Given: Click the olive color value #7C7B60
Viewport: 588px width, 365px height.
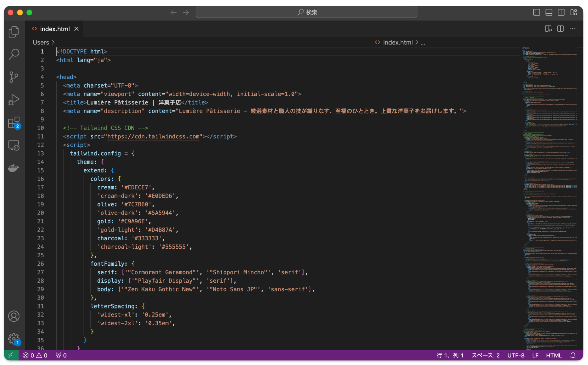Looking at the screenshot, I should click(136, 204).
